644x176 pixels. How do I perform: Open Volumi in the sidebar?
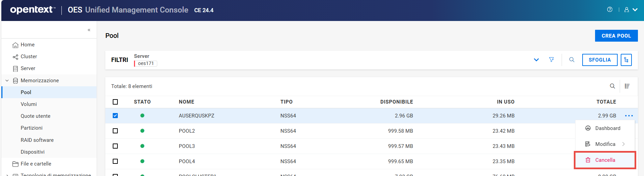(29, 104)
